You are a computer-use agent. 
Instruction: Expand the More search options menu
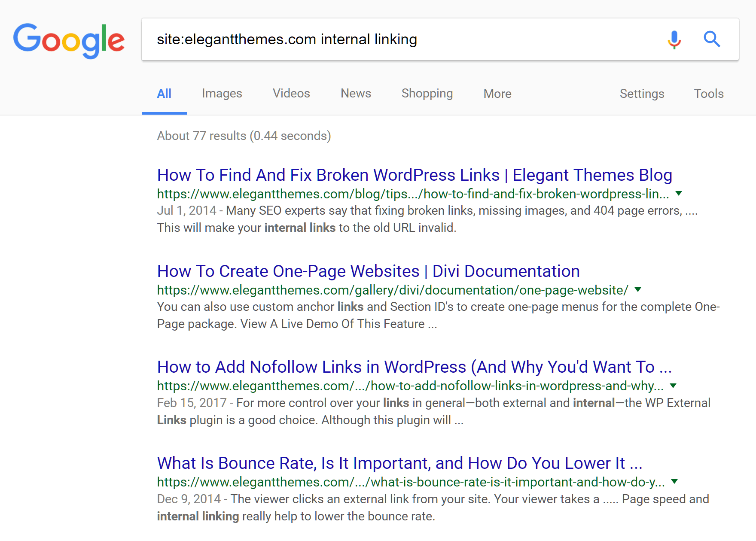(497, 94)
